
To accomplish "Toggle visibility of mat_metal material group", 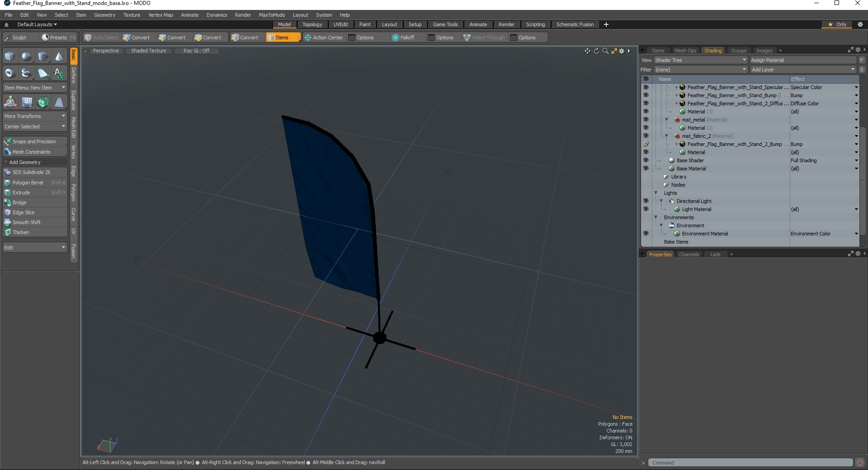I will pos(646,120).
